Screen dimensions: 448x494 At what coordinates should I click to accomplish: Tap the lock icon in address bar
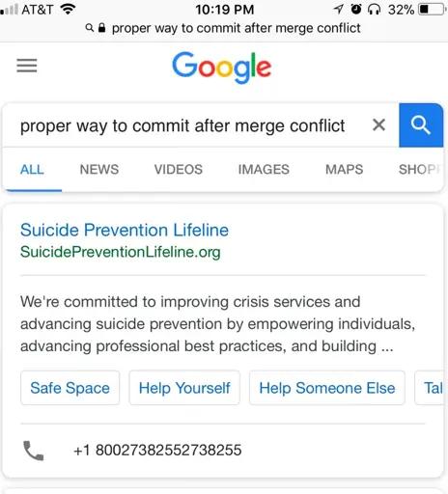click(101, 28)
